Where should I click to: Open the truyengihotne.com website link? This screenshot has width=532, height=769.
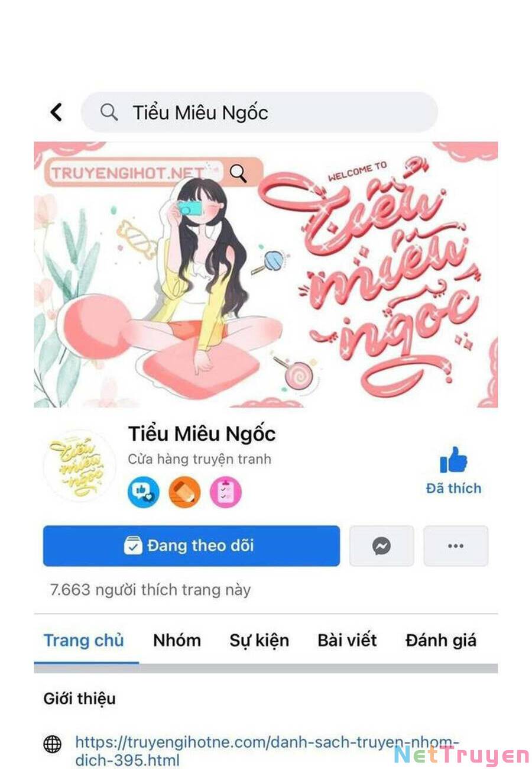point(267,751)
